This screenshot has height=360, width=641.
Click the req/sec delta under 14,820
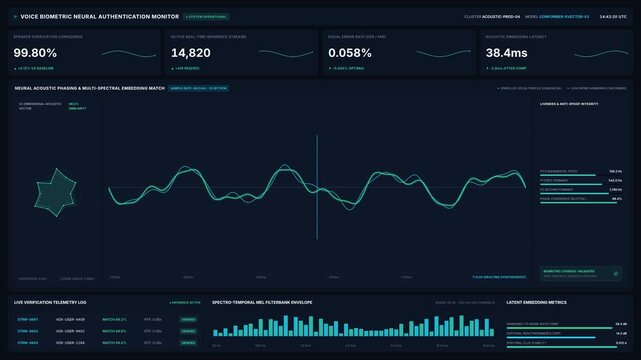coord(186,68)
